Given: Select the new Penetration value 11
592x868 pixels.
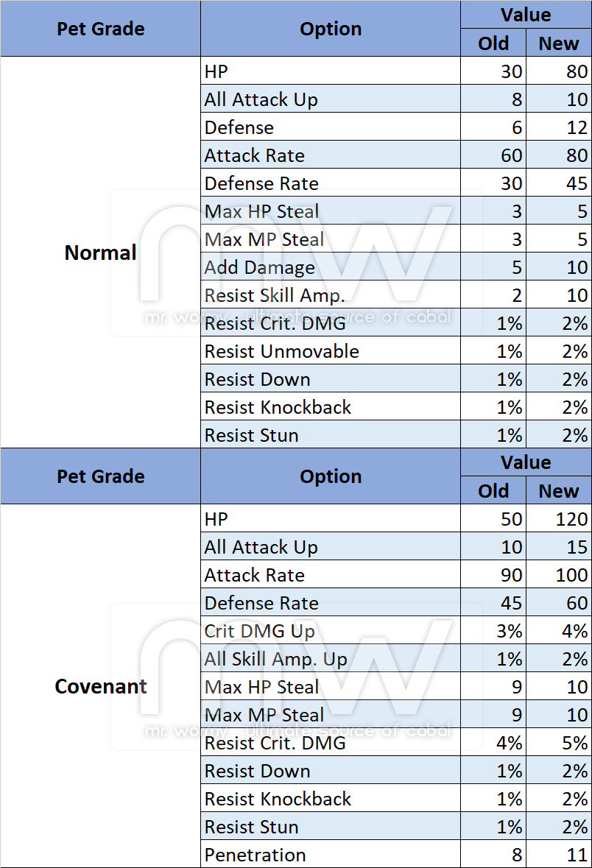Looking at the screenshot, I should (x=559, y=855).
